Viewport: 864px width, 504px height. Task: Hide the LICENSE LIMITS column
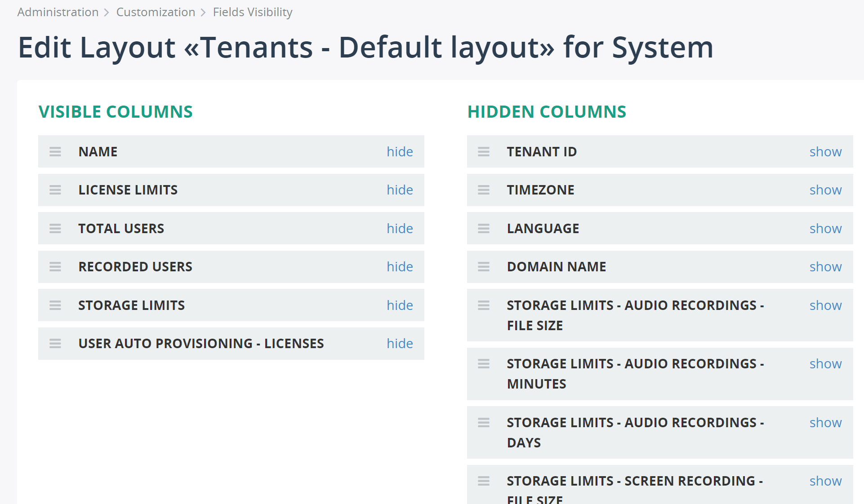click(400, 190)
